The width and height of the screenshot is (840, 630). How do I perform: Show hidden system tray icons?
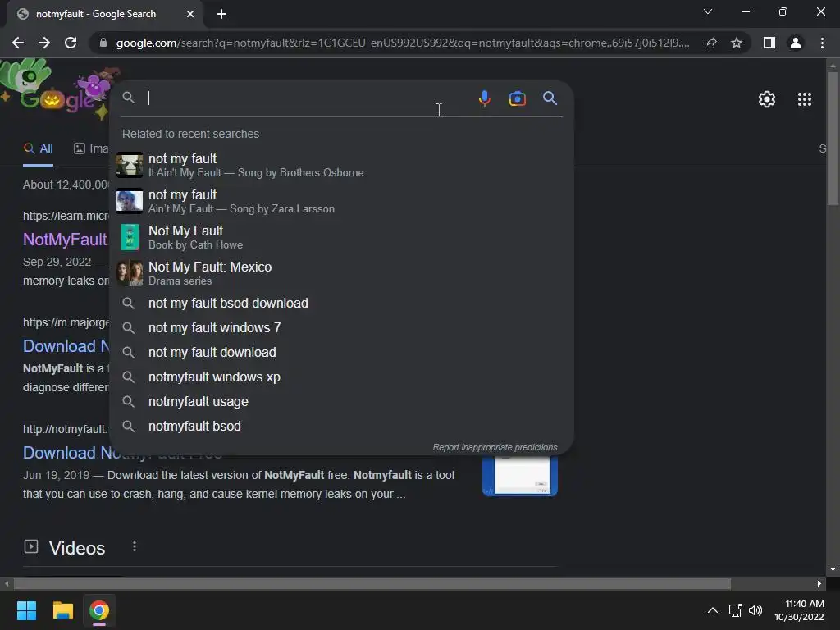[713, 610]
